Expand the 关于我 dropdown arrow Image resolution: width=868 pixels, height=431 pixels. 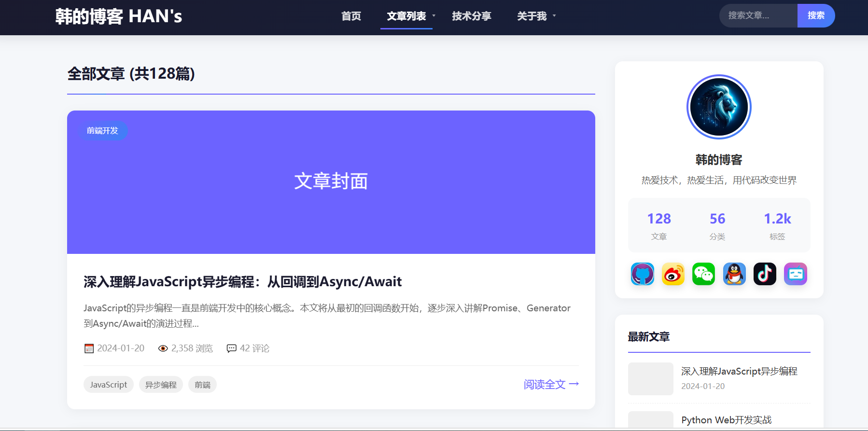pos(554,16)
